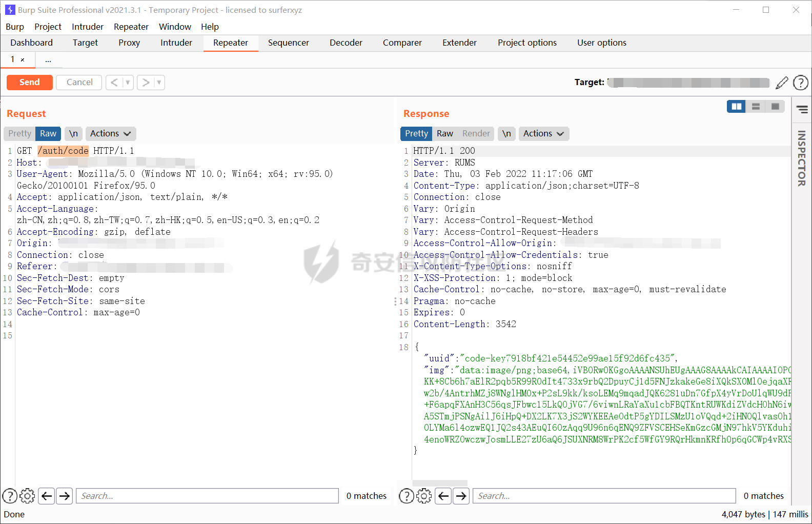Image resolution: width=812 pixels, height=524 pixels.
Task: Switch to Proxy tab
Action: [x=129, y=43]
